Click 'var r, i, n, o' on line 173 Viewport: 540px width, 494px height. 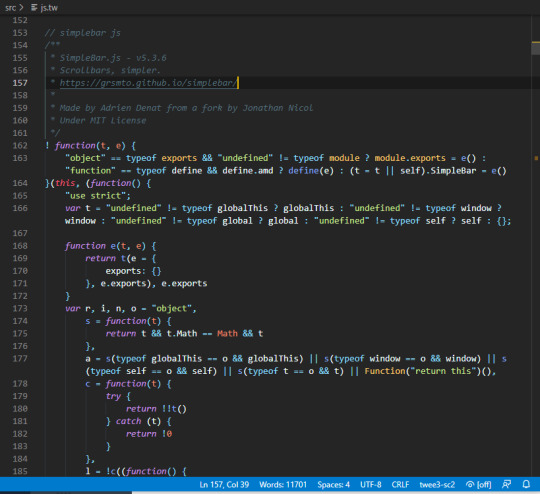point(101,308)
